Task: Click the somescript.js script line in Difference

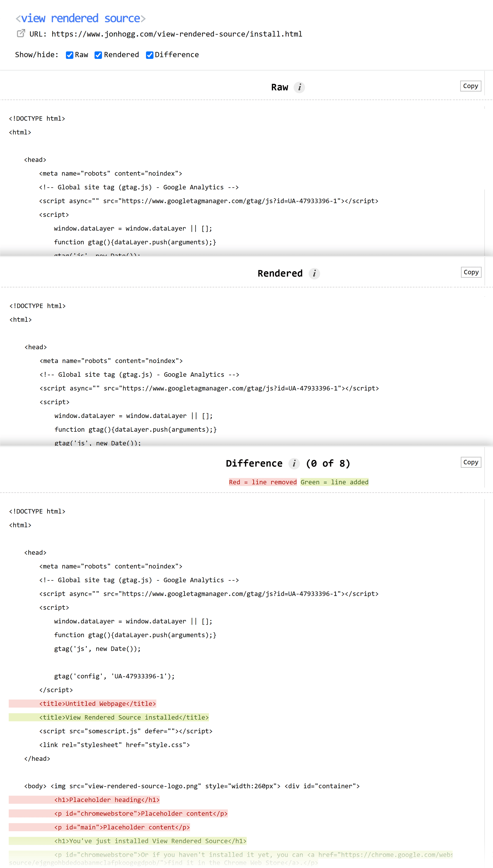Action: tap(126, 731)
